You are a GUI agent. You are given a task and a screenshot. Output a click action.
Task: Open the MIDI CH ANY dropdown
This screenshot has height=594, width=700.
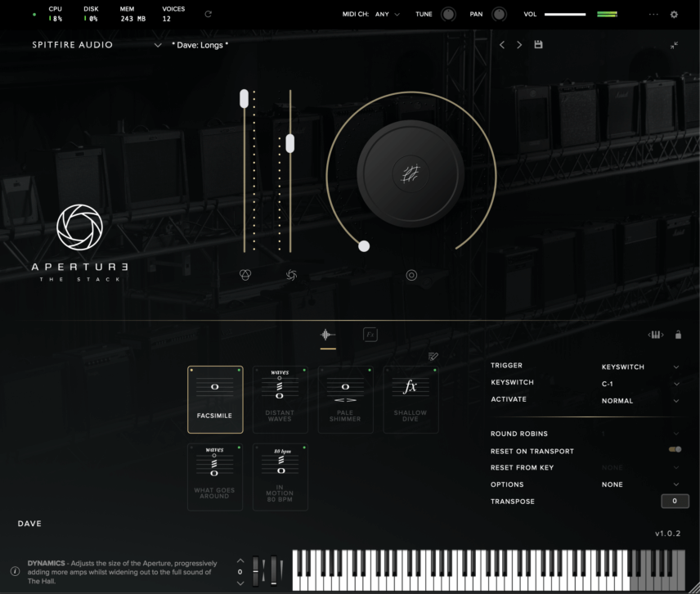387,14
